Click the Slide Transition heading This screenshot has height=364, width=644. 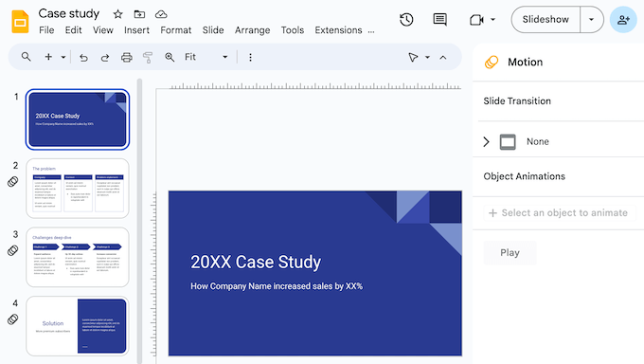pos(517,101)
